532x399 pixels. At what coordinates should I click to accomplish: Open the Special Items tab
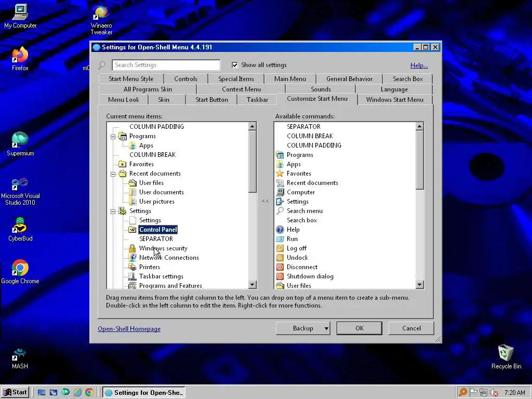pyautogui.click(x=236, y=79)
